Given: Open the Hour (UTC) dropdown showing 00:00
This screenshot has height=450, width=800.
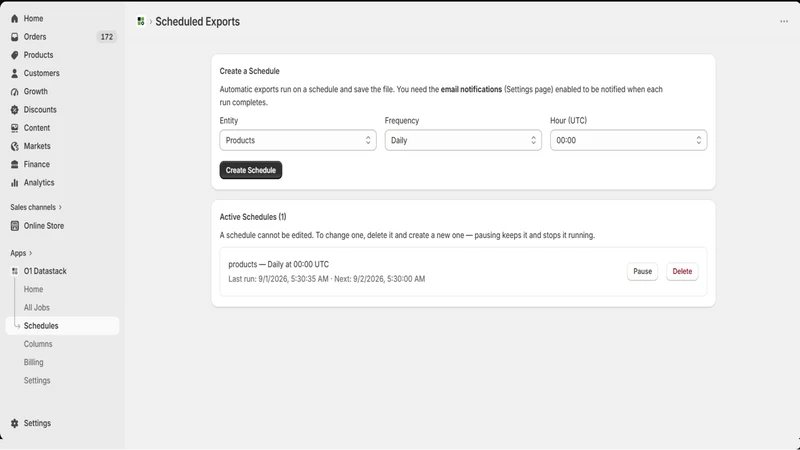Looking at the screenshot, I should (x=629, y=140).
